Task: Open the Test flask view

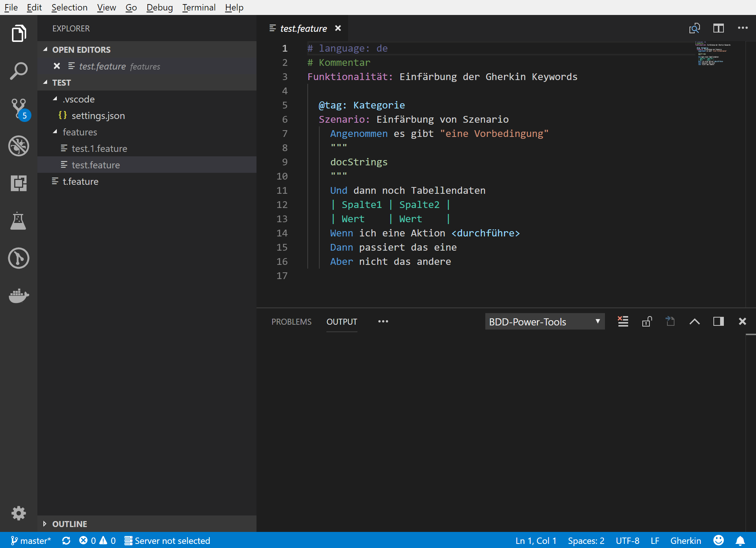Action: (x=18, y=221)
